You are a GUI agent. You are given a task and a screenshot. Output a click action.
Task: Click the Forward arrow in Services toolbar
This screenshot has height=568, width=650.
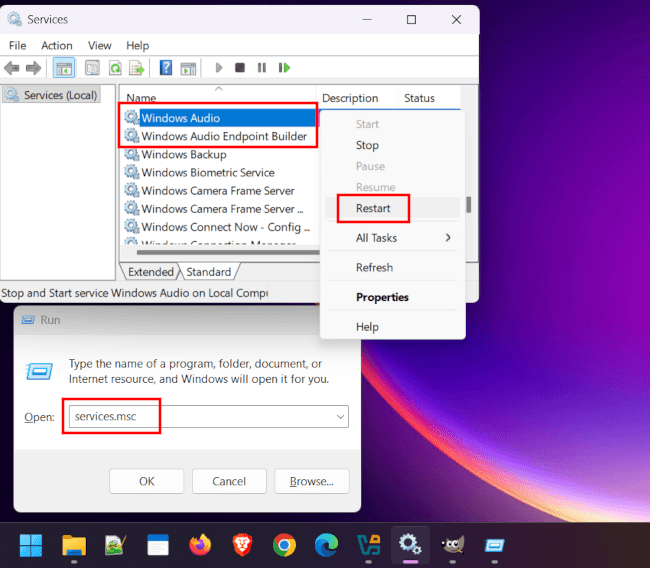click(x=33, y=68)
